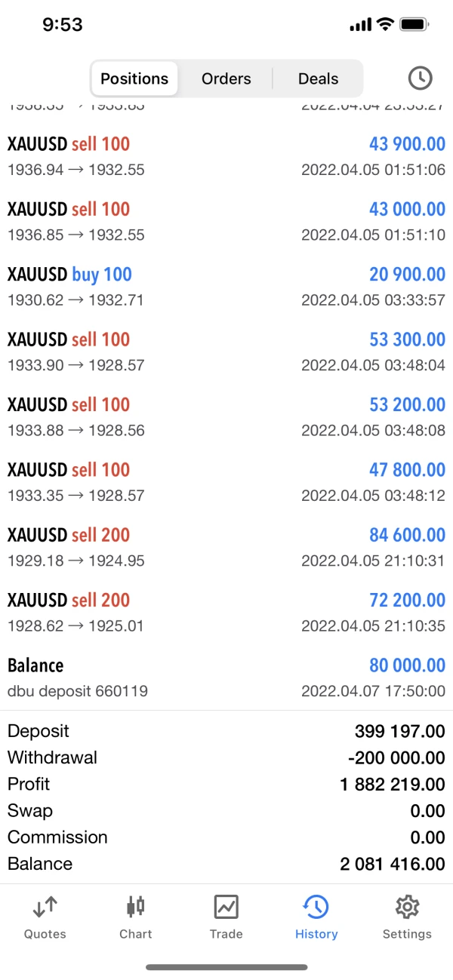Tap the Quotes arrows icon

(x=45, y=906)
